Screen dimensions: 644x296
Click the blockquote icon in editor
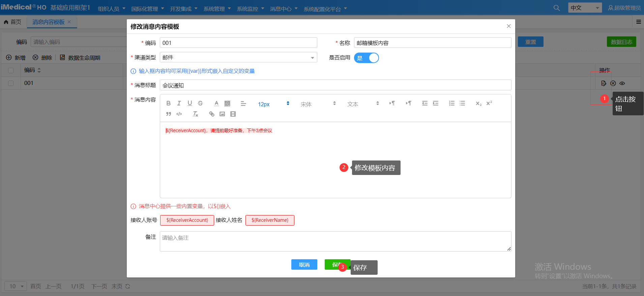169,114
